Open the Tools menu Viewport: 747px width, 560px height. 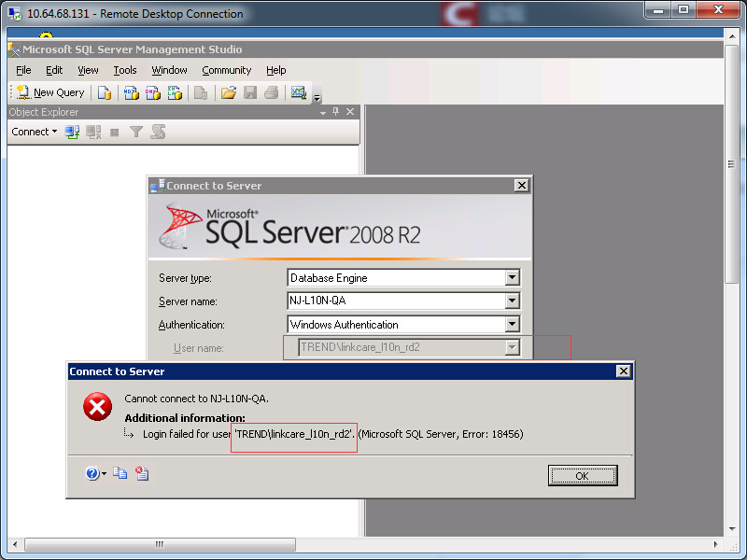point(125,71)
